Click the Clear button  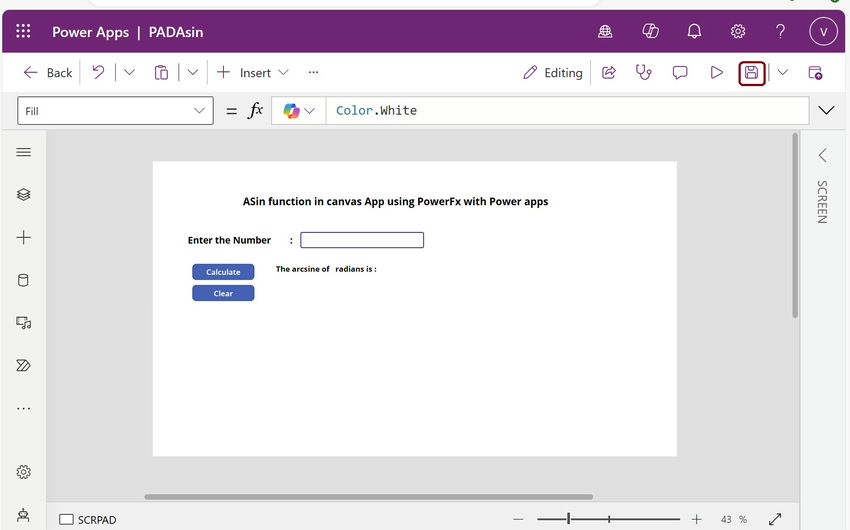click(223, 293)
